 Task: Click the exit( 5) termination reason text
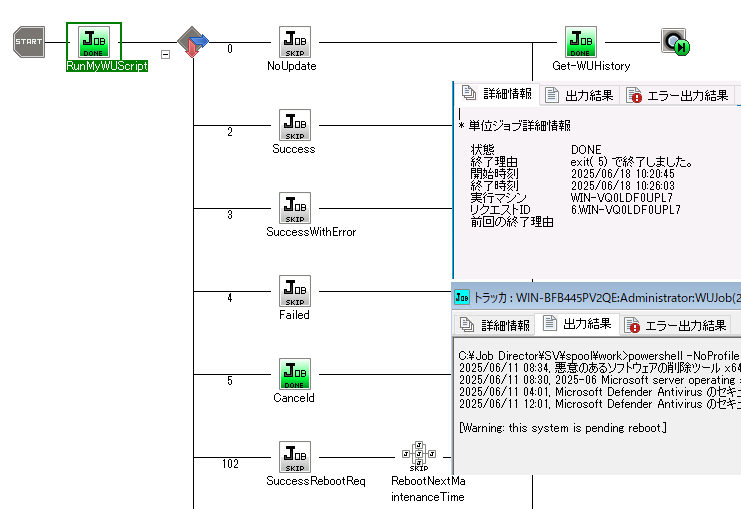[631, 162]
